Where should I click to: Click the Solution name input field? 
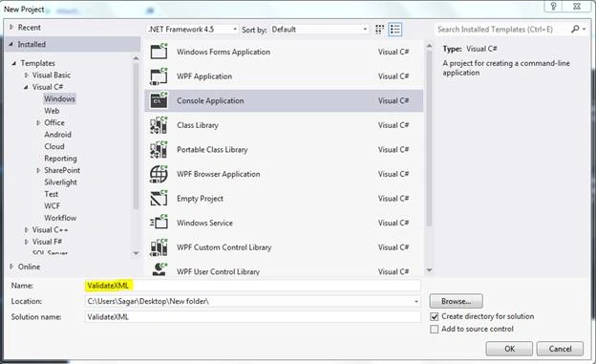tap(253, 317)
